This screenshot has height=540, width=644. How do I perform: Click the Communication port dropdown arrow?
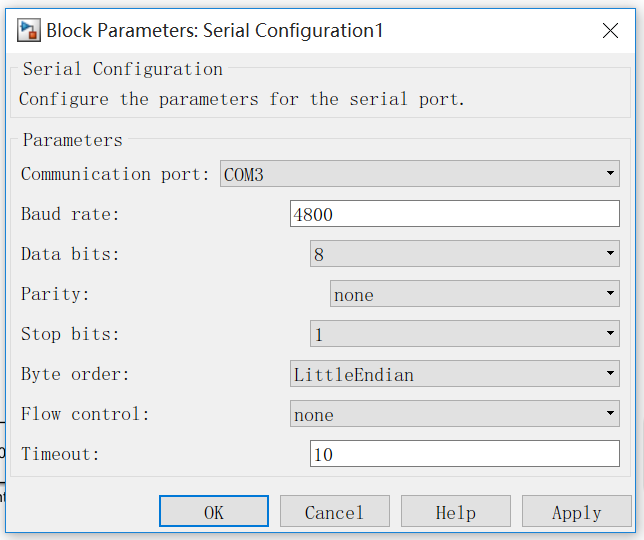[x=610, y=174]
